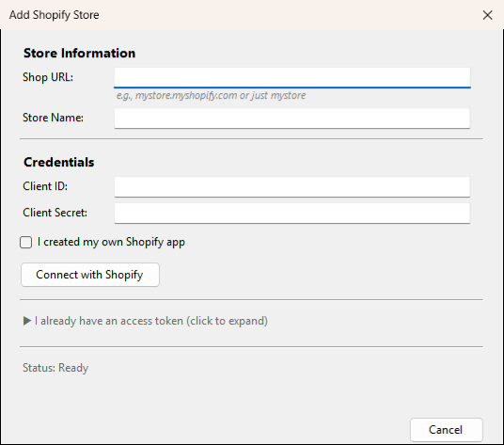Click the mystore.myshopify.com hint text
The height and width of the screenshot is (445, 504).
pos(211,96)
